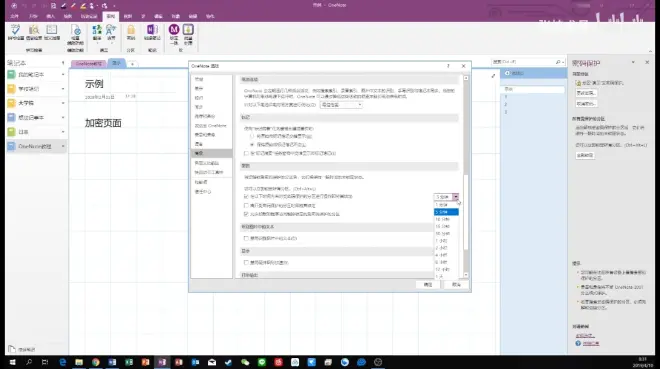Tick the checkbox under 图片中的文本识别 heading
660x369 pixels.
[246, 238]
